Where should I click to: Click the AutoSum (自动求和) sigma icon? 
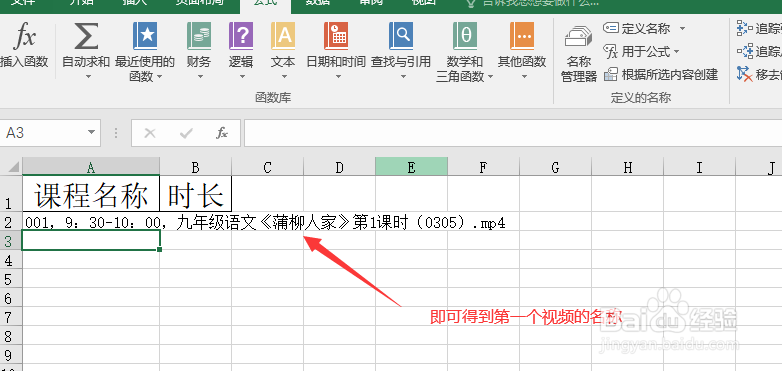[86, 36]
